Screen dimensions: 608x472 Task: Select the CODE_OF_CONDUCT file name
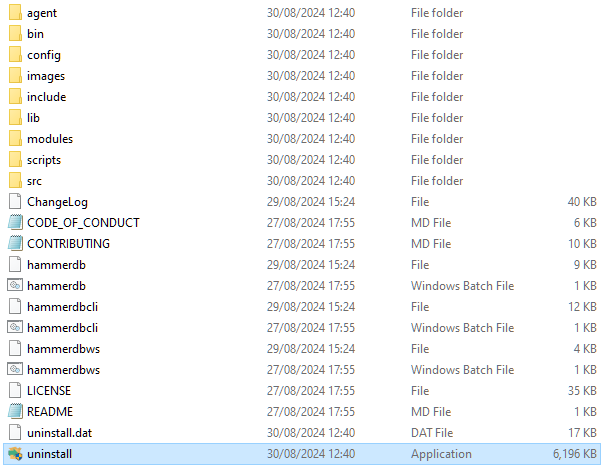click(x=83, y=223)
